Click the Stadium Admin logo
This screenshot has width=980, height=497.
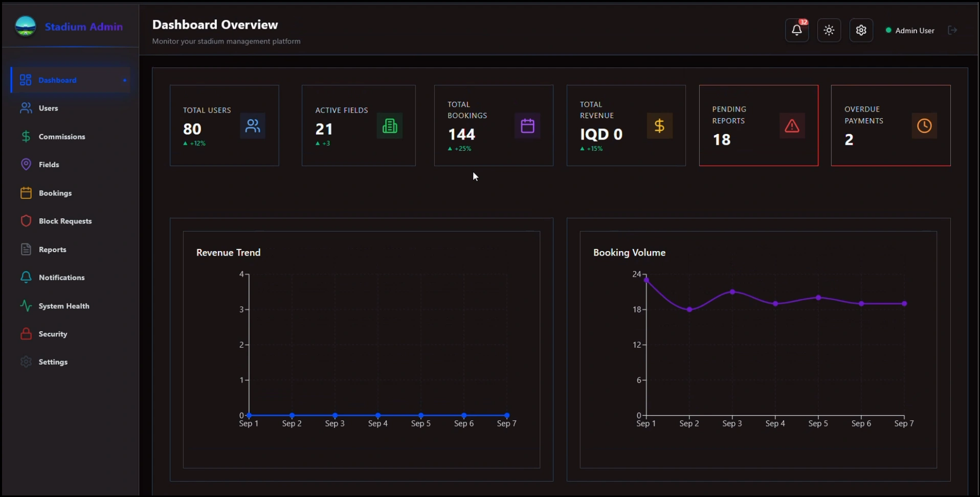69,27
